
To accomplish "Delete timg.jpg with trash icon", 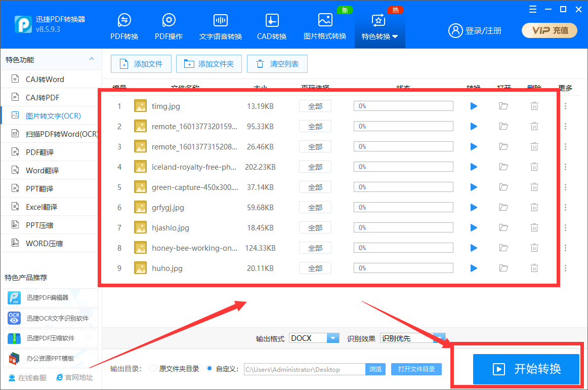I will point(534,106).
